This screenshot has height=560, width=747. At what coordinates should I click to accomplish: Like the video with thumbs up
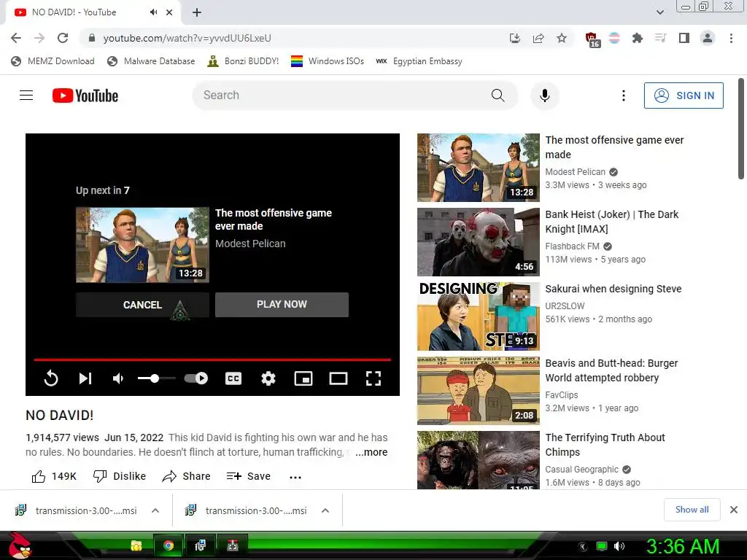[53, 476]
